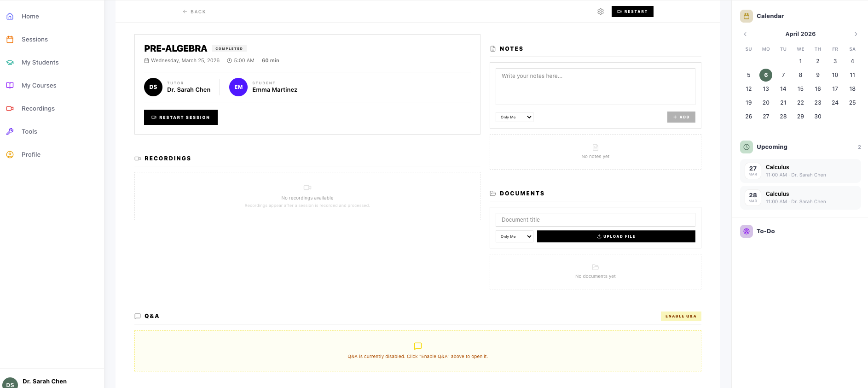Open settings gear icon near Restart
This screenshot has width=868, height=388.
click(600, 12)
